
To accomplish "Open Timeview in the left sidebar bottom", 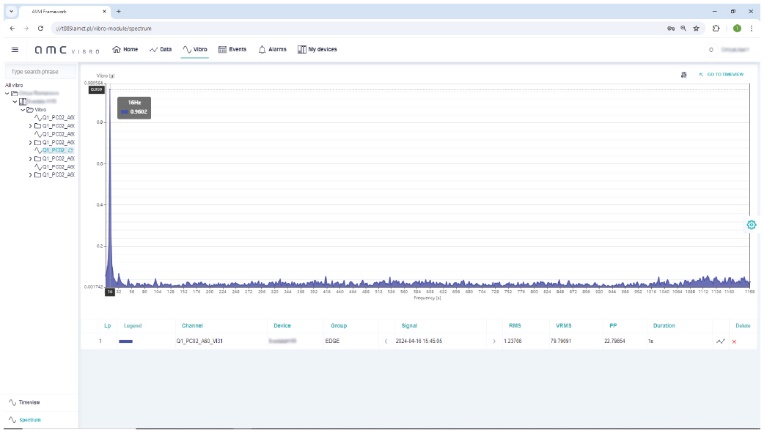I will (x=29, y=402).
